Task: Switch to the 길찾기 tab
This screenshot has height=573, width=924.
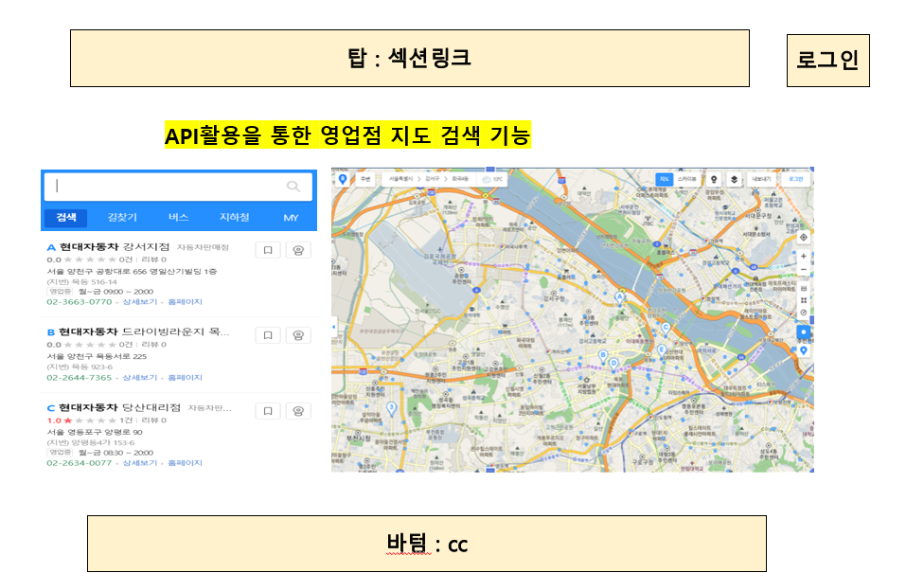Action: pos(122,218)
